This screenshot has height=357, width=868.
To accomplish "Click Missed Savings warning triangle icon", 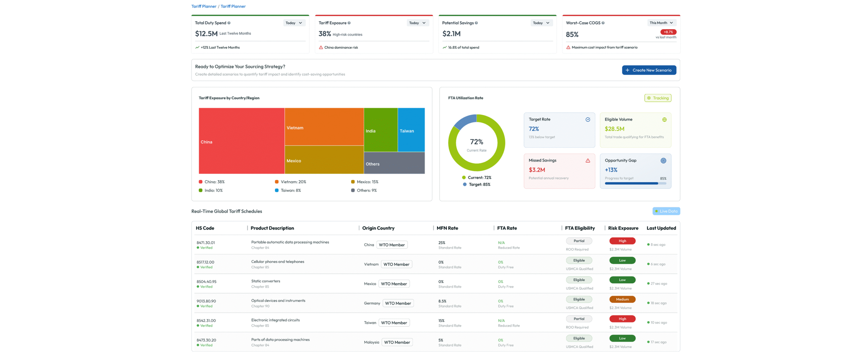I will 588,160.
